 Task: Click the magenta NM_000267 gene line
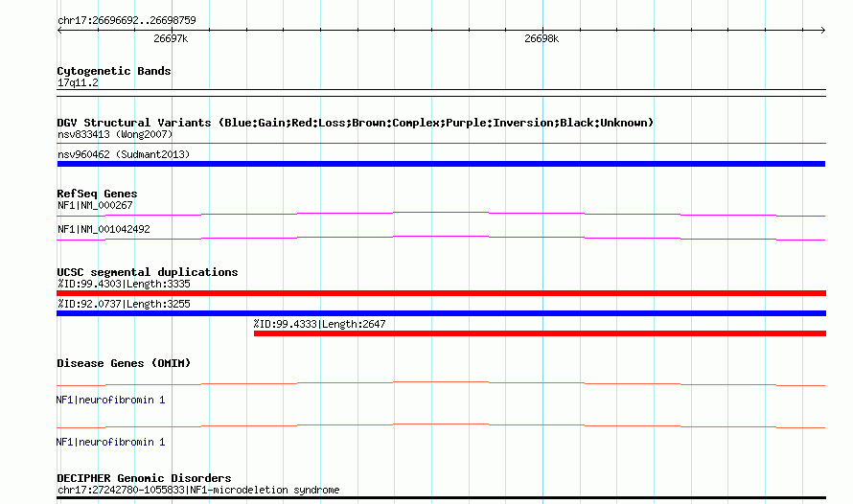(x=441, y=215)
